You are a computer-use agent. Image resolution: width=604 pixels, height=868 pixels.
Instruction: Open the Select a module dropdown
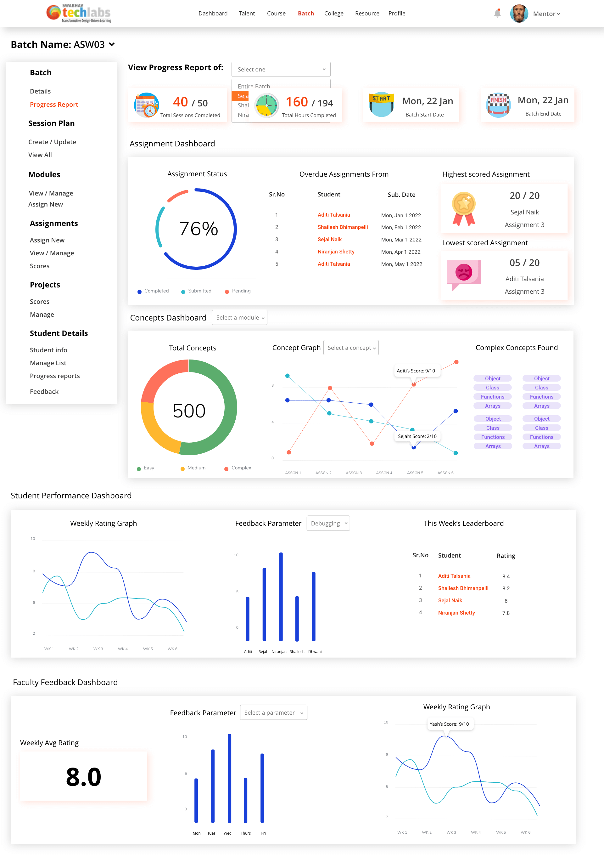(x=239, y=318)
